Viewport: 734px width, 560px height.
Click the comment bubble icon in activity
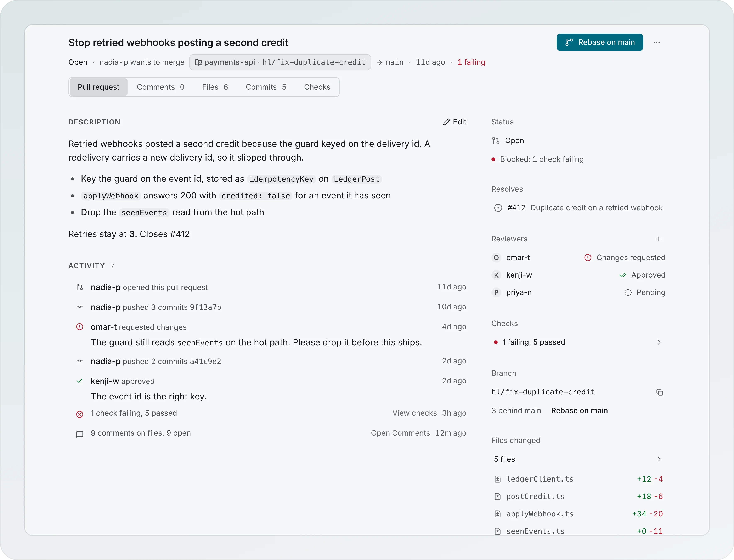[79, 434]
